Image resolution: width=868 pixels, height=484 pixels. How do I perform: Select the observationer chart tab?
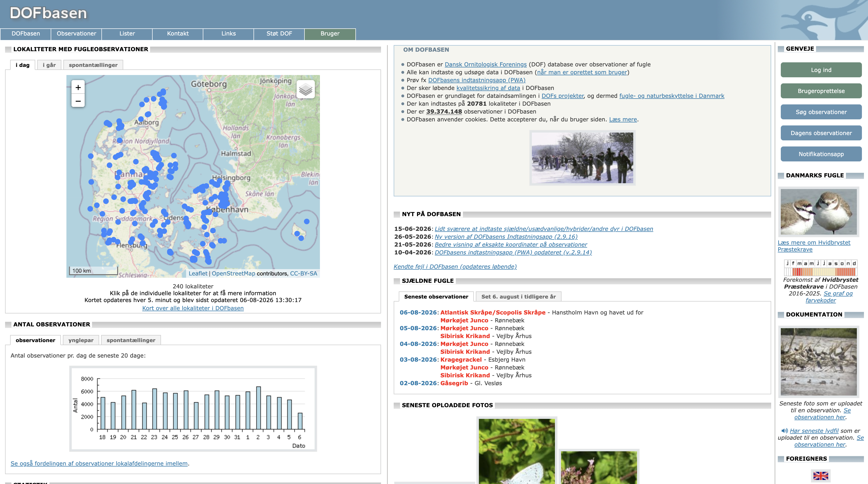[35, 340]
